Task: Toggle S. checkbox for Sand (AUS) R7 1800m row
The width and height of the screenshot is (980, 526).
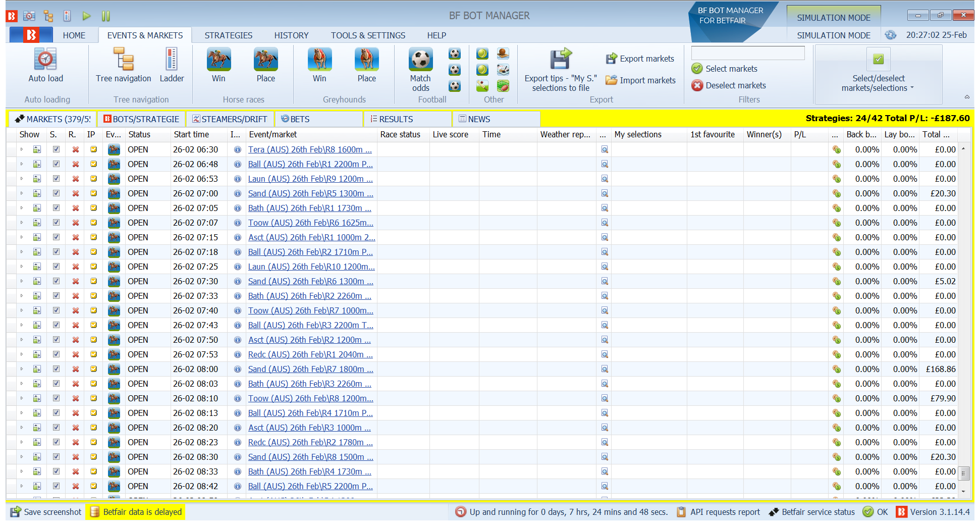Action: pos(56,369)
